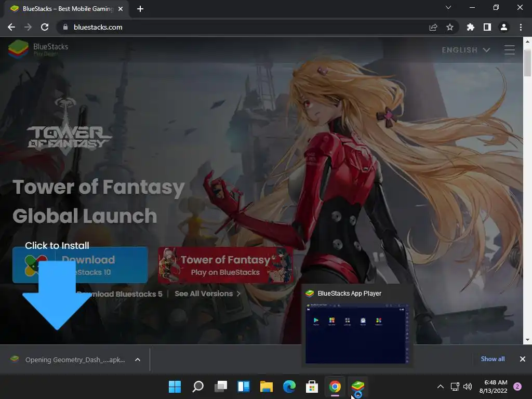Reload the bluestacks.com page
Viewport: 532px width, 399px height.
[x=45, y=27]
